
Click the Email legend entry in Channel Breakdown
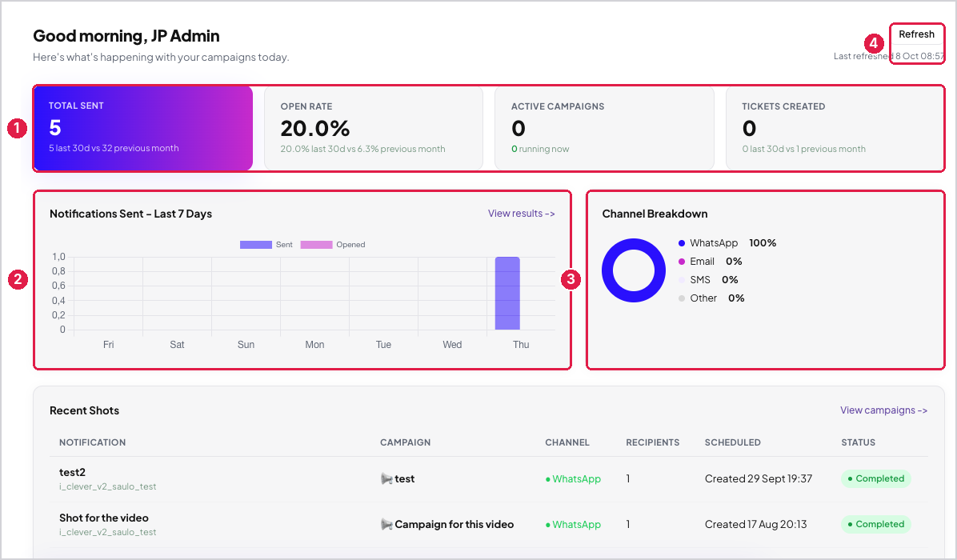[710, 261]
